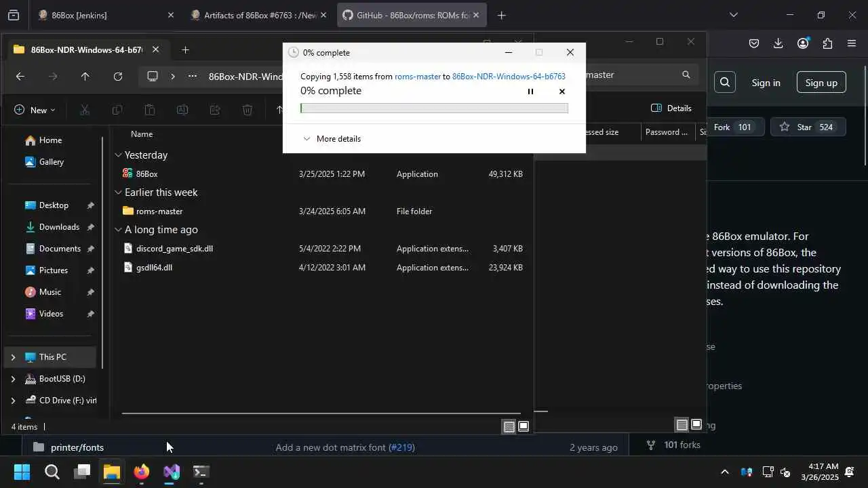Click the Delete trash icon
This screenshot has width=868, height=488.
(x=248, y=110)
